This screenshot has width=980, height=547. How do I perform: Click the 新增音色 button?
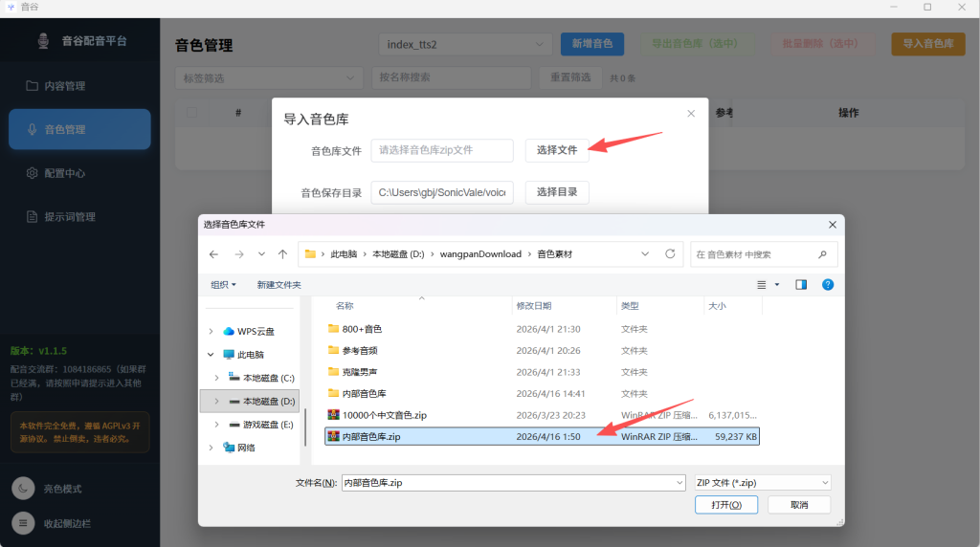point(591,44)
